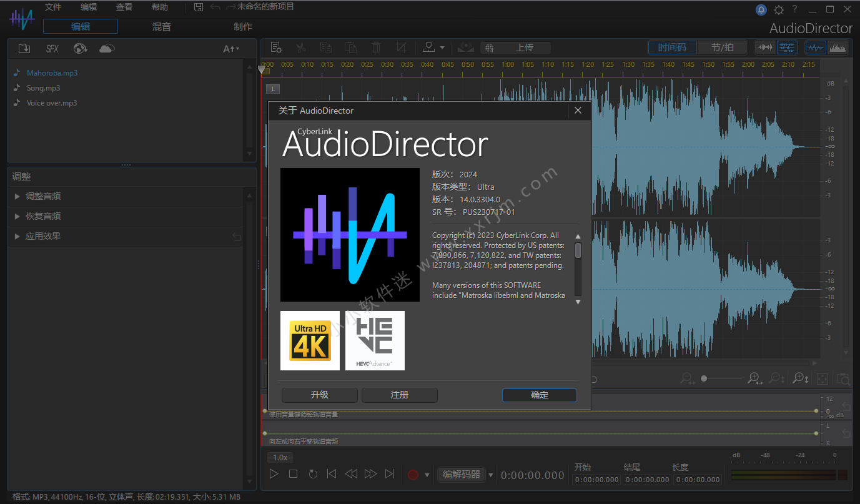The width and height of the screenshot is (860, 504).
Task: Open the 文件 menu
Action: pyautogui.click(x=53, y=7)
